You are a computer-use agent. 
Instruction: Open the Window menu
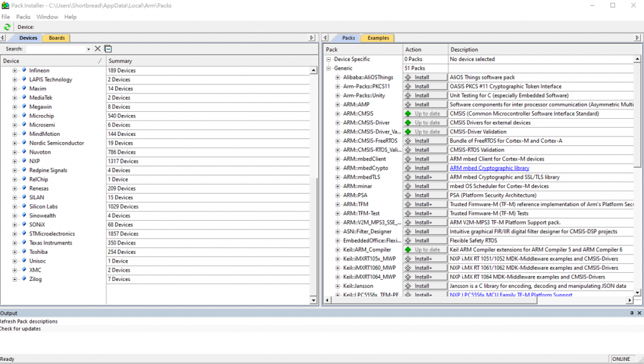tap(47, 17)
